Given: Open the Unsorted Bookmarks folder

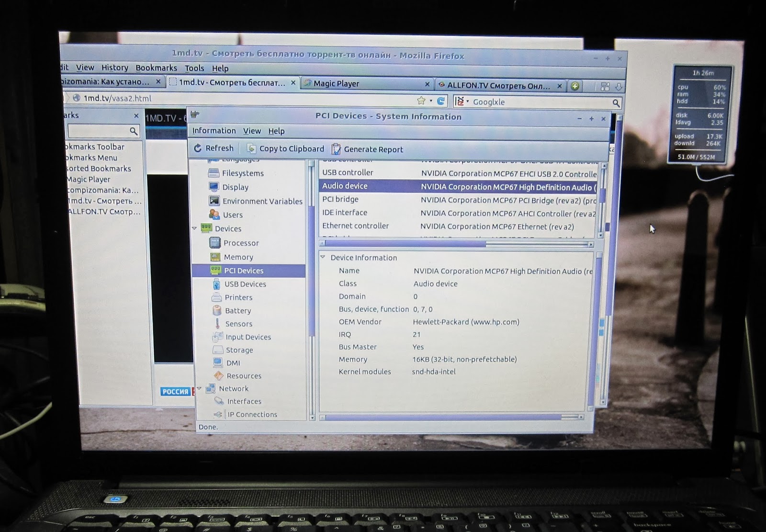Looking at the screenshot, I should (99, 169).
